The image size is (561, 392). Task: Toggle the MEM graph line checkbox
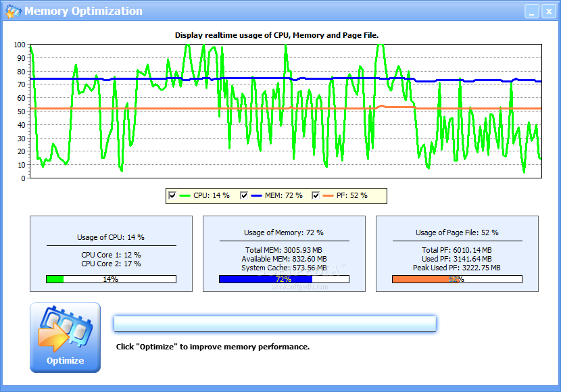243,195
